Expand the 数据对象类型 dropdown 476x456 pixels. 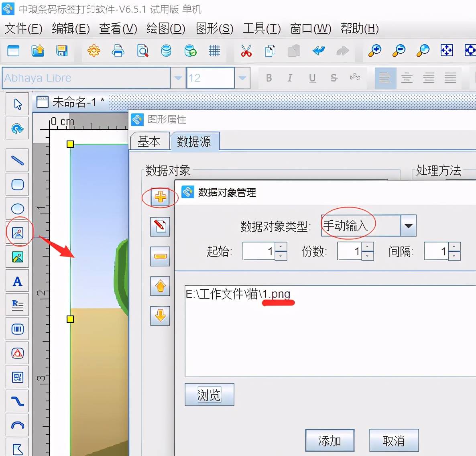coord(408,226)
